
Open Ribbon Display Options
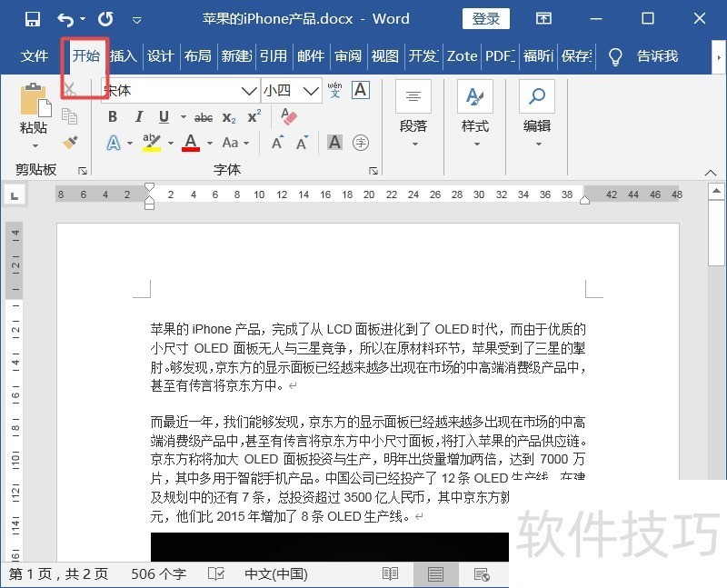coord(543,18)
